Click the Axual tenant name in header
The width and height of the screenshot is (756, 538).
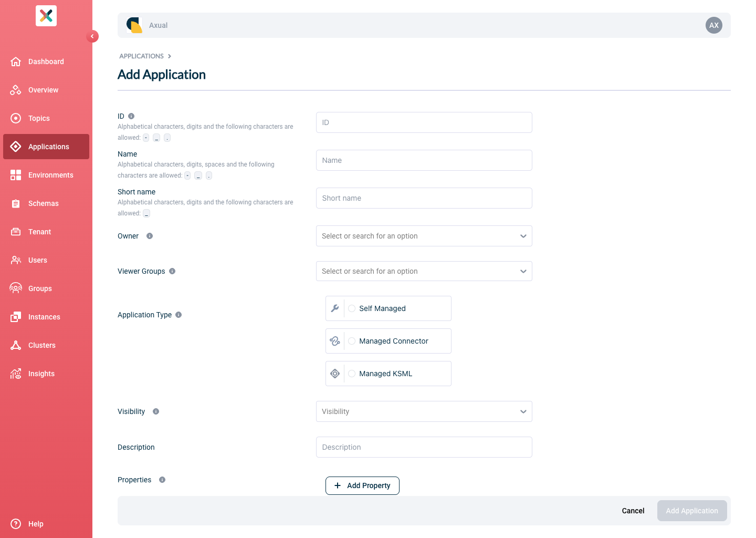158,25
